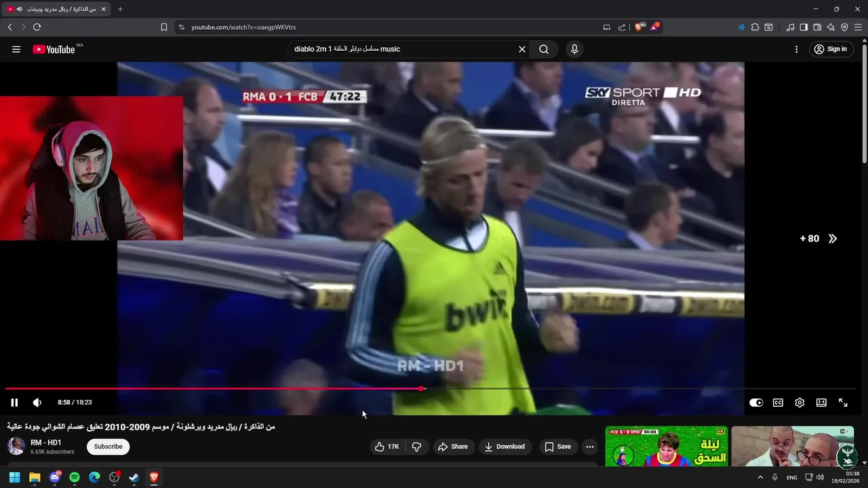Open Steam from taskbar
The width and height of the screenshot is (868, 488).
pyautogui.click(x=134, y=477)
